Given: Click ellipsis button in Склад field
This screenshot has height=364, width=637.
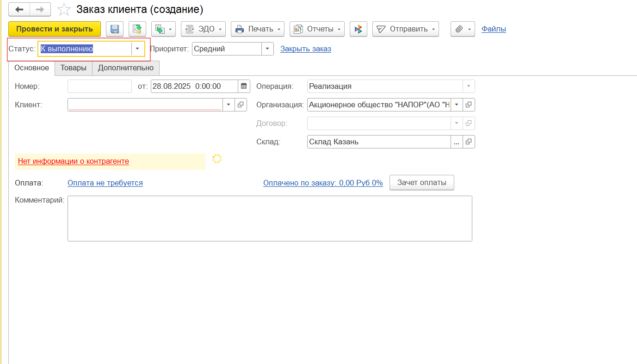Looking at the screenshot, I should (457, 142).
